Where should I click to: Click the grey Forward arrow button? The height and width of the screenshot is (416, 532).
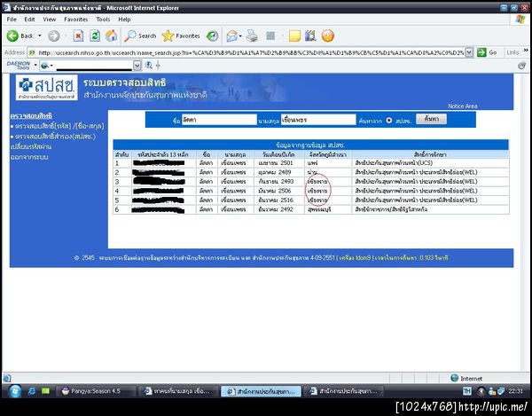[x=53, y=35]
